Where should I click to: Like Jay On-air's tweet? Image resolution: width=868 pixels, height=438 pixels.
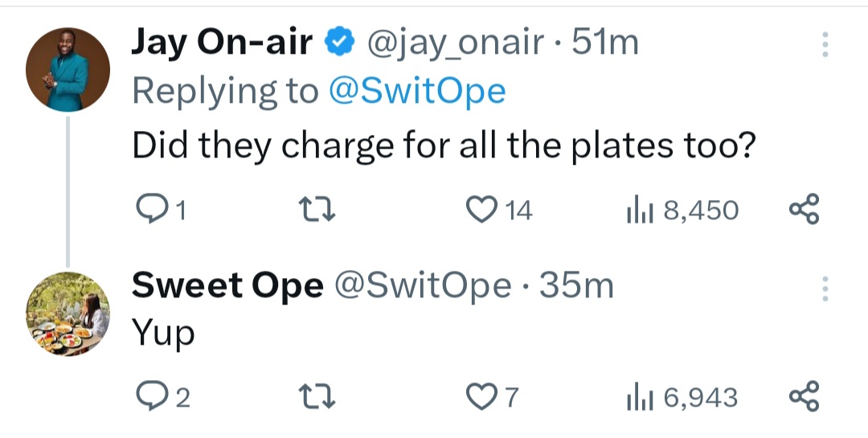[481, 210]
